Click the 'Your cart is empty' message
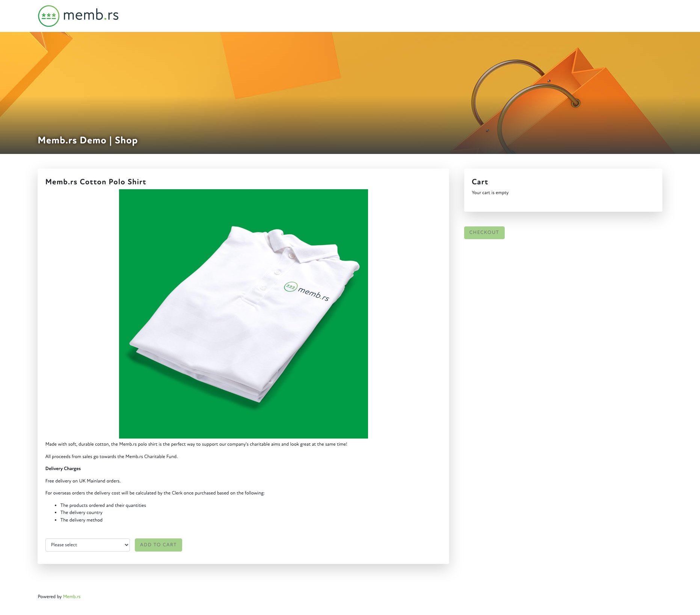This screenshot has height=615, width=700. (490, 193)
